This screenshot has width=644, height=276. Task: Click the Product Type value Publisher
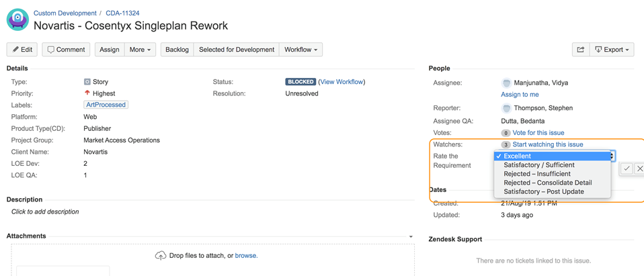[97, 128]
